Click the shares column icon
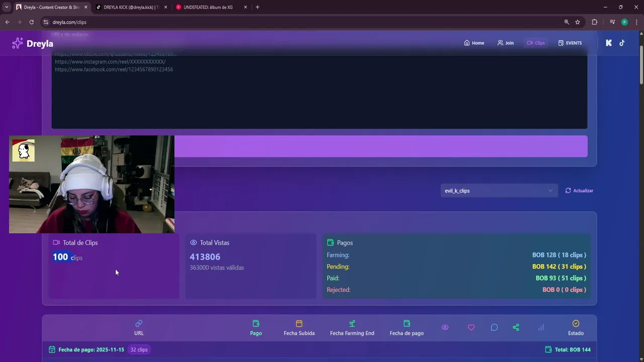The image size is (644, 362). pos(516,327)
